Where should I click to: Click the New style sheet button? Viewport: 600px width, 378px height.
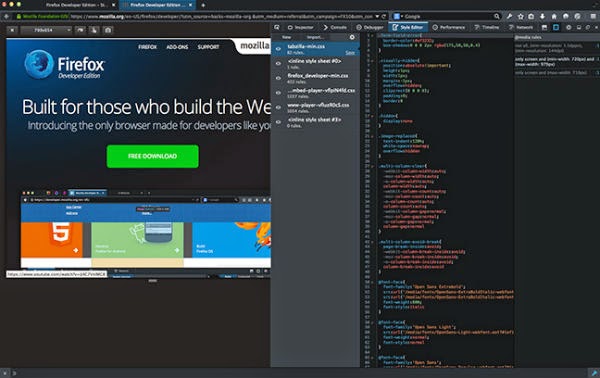286,37
